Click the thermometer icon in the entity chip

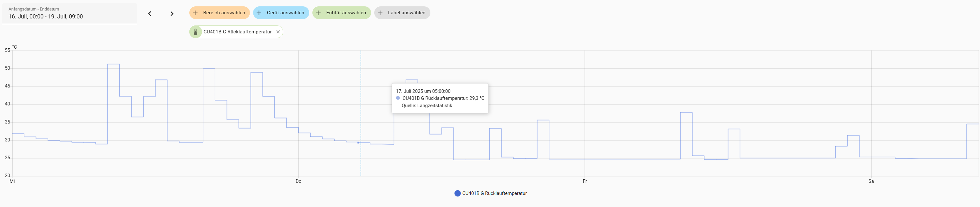[x=196, y=32]
